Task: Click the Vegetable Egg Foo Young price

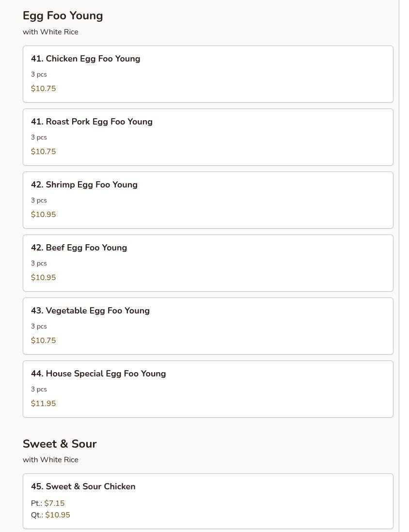Action: click(43, 341)
